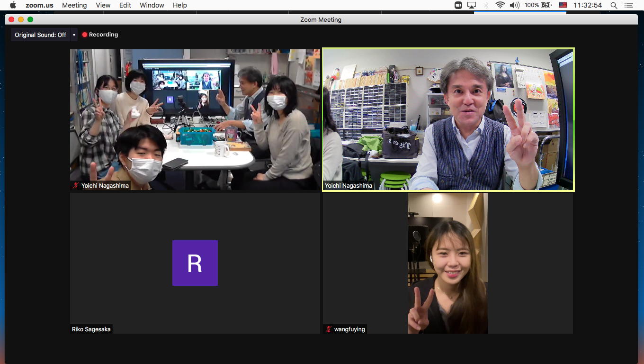Click Yoichi Nagashima name label on active speaker tile
This screenshot has width=644, height=364.
point(349,185)
